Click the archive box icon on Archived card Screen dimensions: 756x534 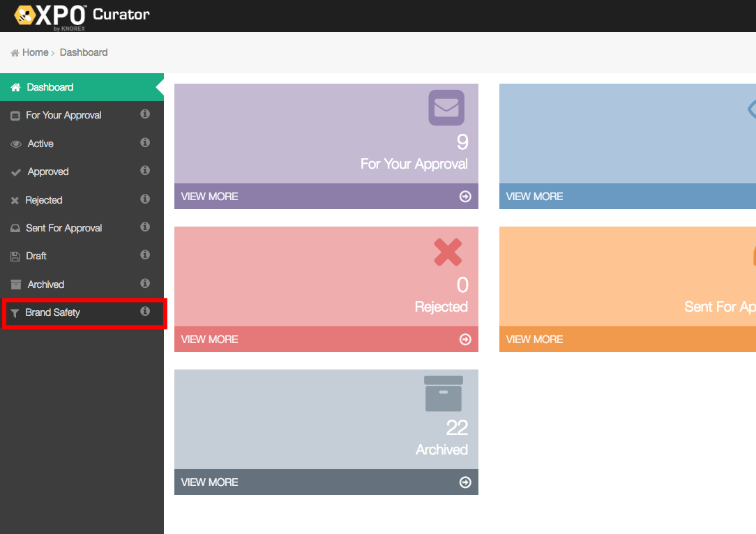pos(444,394)
